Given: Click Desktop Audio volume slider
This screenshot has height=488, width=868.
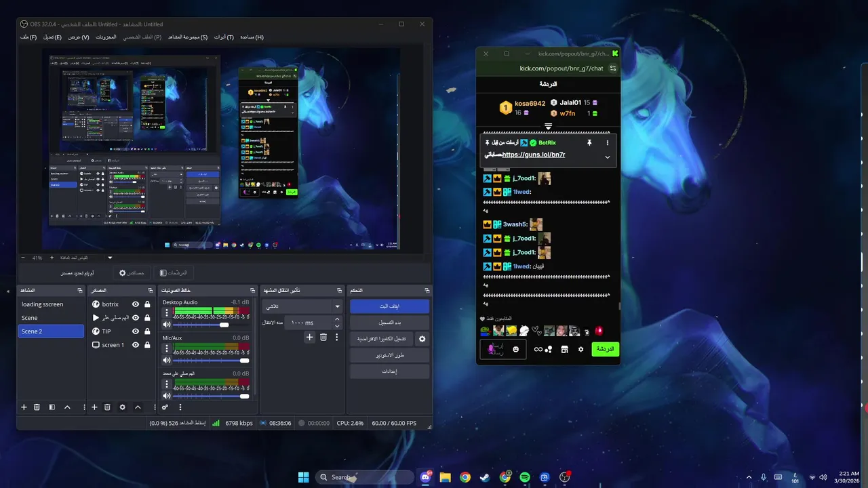Looking at the screenshot, I should [x=211, y=325].
